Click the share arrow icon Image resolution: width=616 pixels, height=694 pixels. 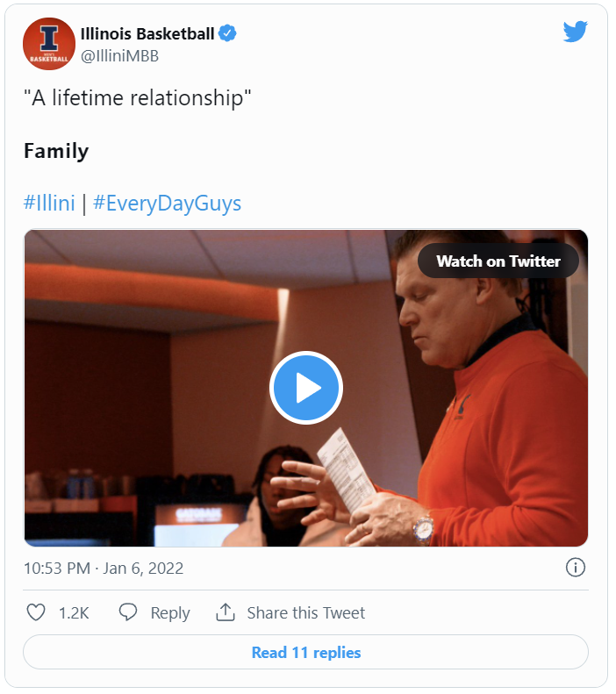pyautogui.click(x=226, y=612)
